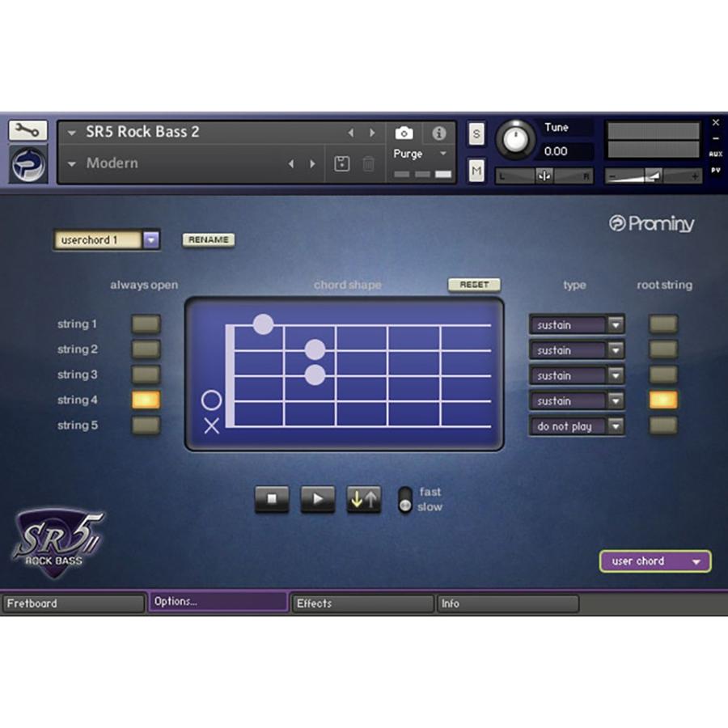Click the RENAME button
This screenshot has height=728, width=728.
pyautogui.click(x=208, y=240)
